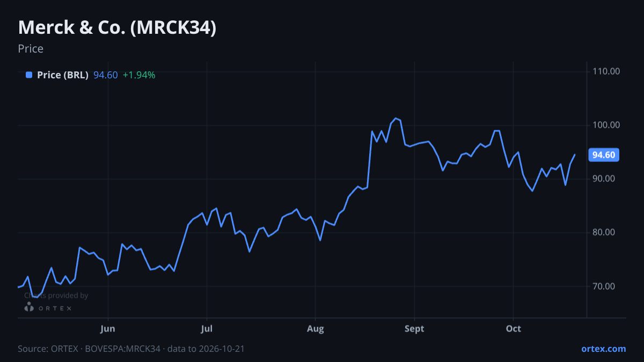Select the chart title Merck & Co. (MRCK34)
This screenshot has width=644, height=362.
click(x=117, y=28)
